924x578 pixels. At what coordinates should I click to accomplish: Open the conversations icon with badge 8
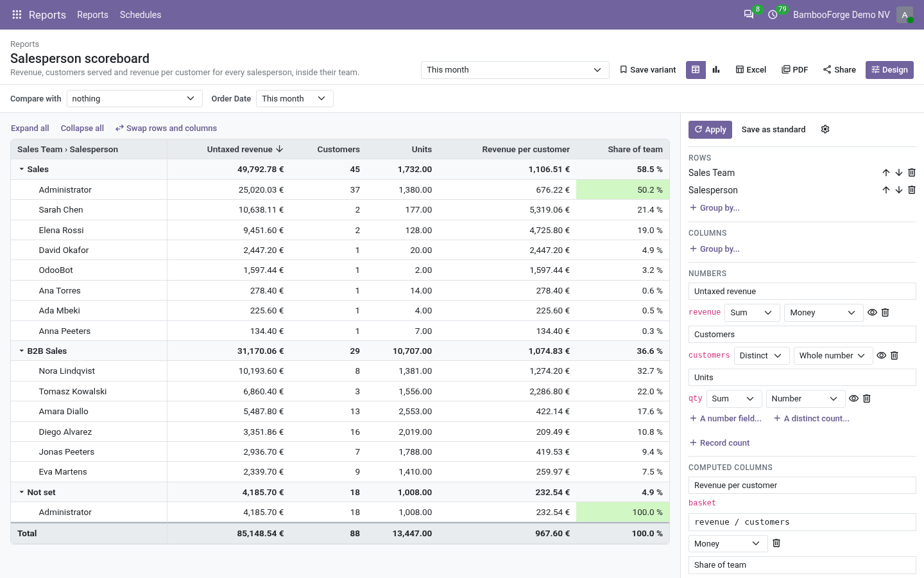pos(749,15)
